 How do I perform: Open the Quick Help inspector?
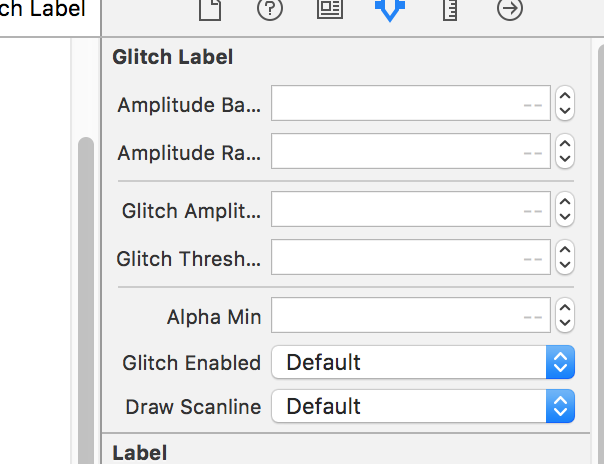coord(270,9)
